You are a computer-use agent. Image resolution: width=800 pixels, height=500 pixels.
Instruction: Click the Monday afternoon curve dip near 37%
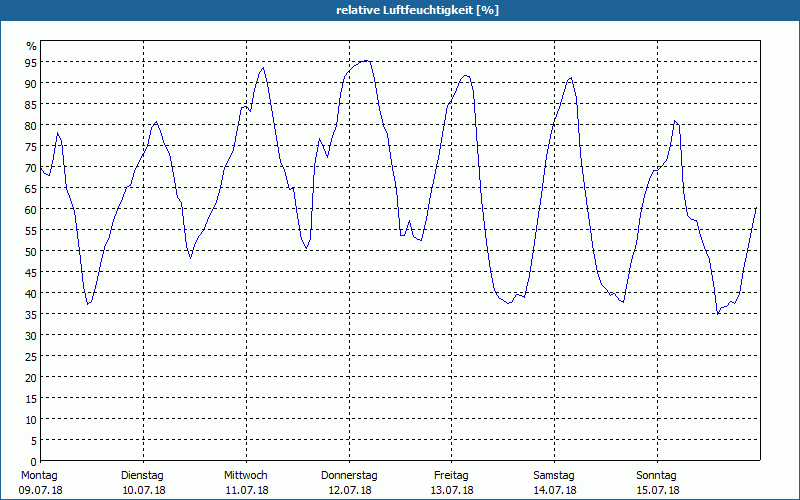coord(88,304)
